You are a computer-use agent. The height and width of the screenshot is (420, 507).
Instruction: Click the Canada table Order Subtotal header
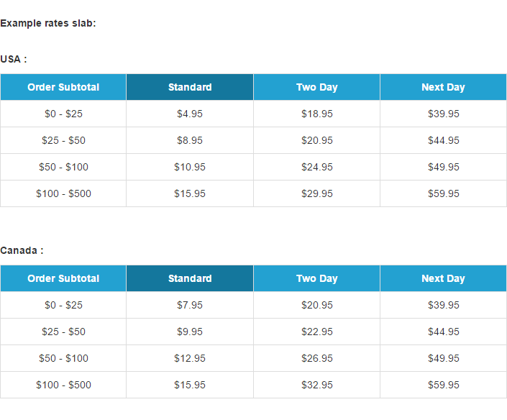coord(63,278)
